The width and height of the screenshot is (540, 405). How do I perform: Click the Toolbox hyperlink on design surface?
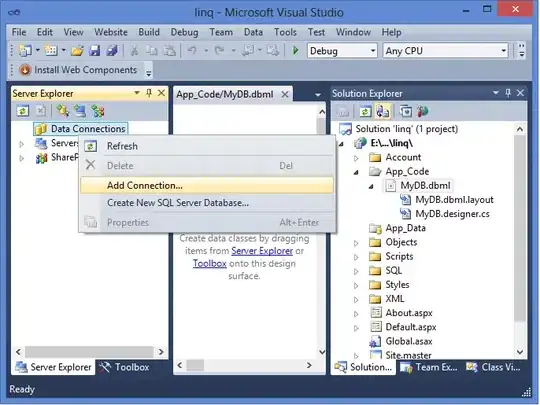pyautogui.click(x=209, y=263)
